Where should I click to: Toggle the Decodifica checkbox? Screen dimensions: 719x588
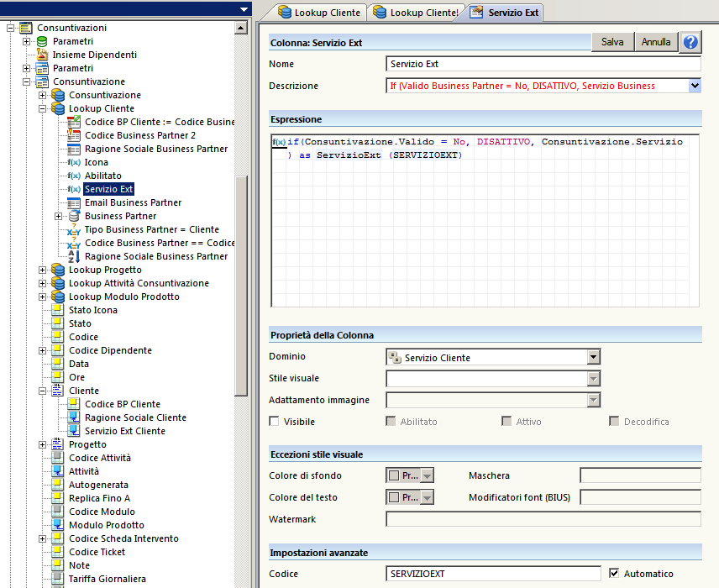click(614, 422)
